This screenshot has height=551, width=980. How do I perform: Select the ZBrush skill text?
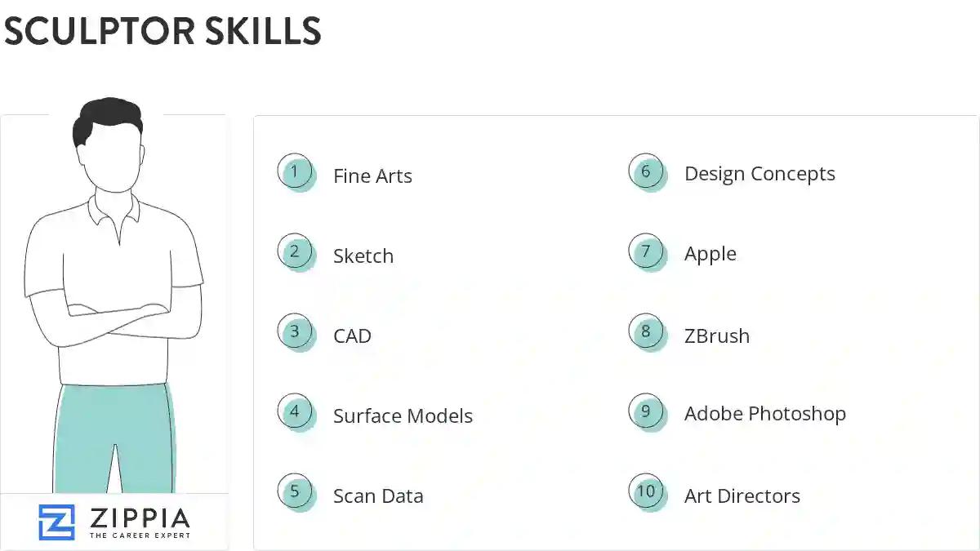[716, 336]
